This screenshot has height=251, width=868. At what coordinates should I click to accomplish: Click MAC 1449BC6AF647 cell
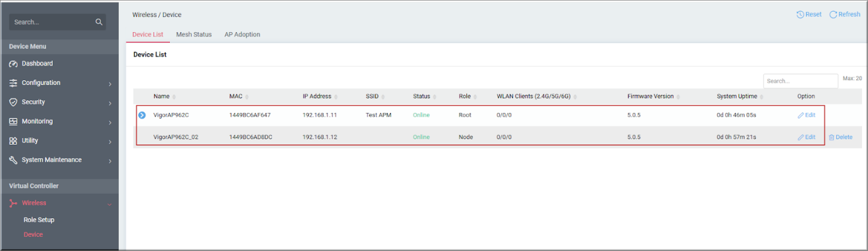[250, 115]
